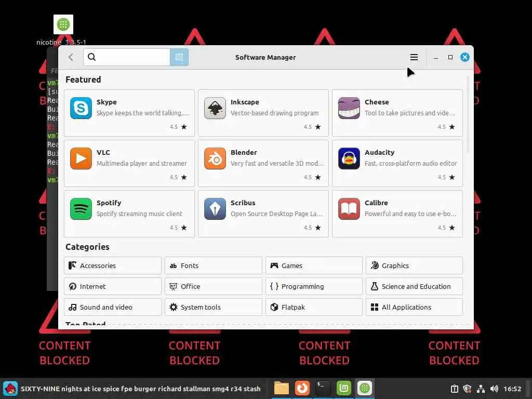532x399 pixels.
Task: Click the vertical scrollbar of Software Manager
Action: click(468, 115)
